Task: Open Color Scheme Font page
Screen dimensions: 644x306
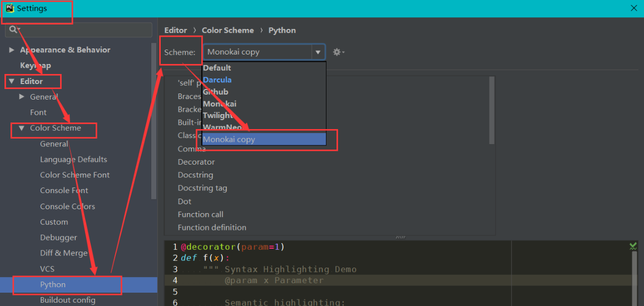Action: (75, 175)
